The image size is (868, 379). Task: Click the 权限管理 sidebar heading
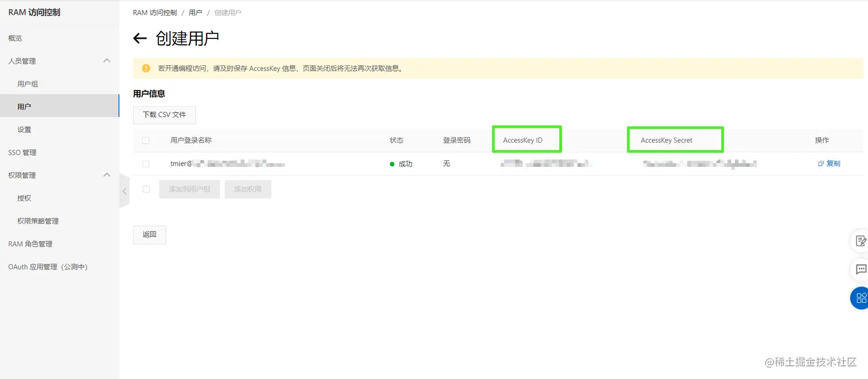coord(22,175)
